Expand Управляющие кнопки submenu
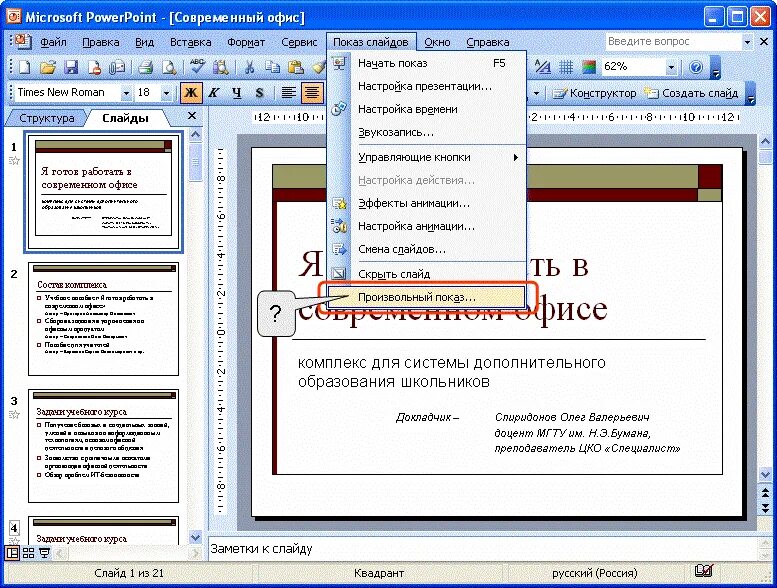This screenshot has height=588, width=777. (x=426, y=157)
